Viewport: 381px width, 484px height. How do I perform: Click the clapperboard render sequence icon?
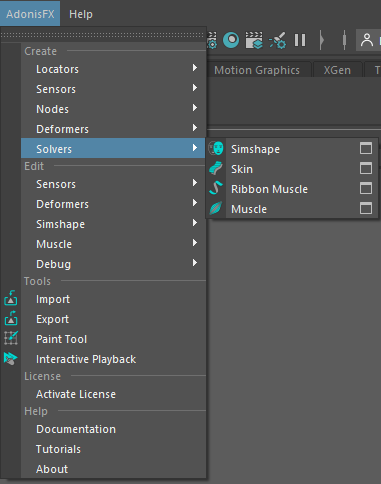[x=254, y=40]
